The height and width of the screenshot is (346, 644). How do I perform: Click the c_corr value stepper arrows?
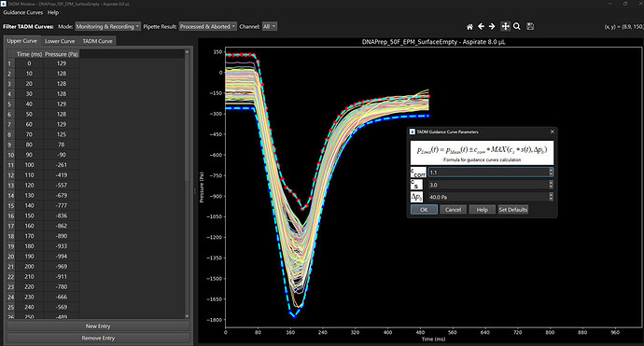click(551, 172)
